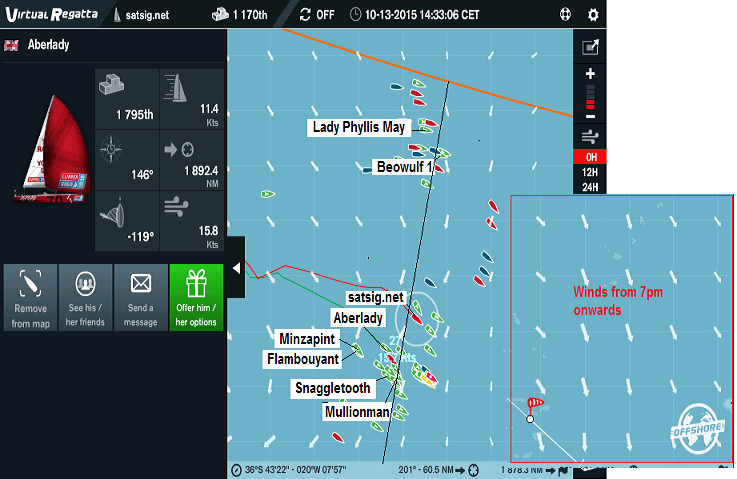Click the Snaggletooth map label
The height and width of the screenshot is (479, 737).
point(333,388)
